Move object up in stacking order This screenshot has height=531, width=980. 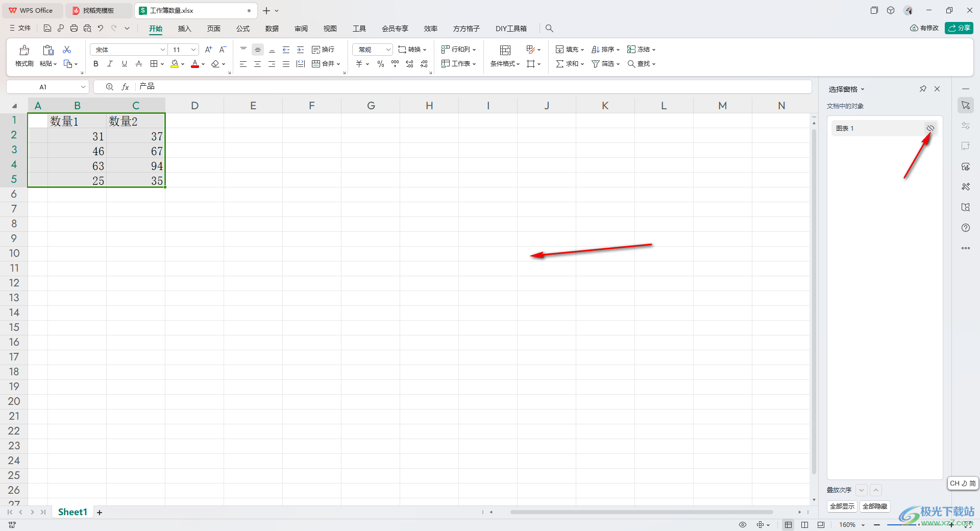[x=876, y=490]
